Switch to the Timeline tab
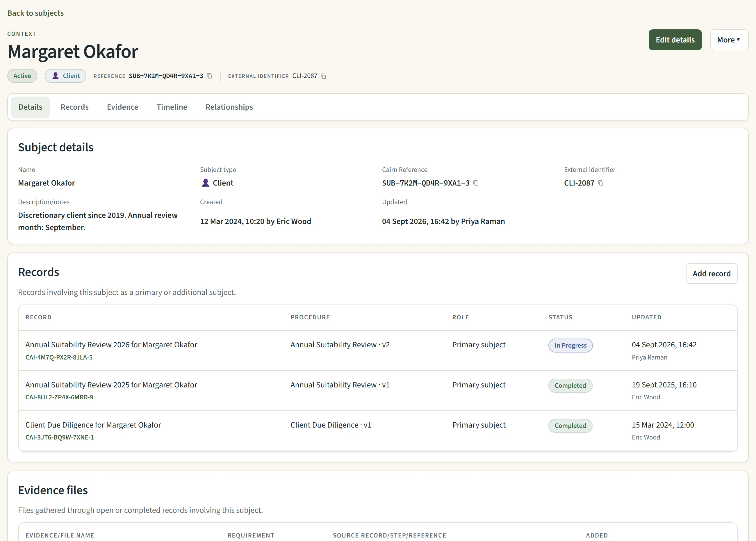This screenshot has height=541, width=756. click(172, 107)
